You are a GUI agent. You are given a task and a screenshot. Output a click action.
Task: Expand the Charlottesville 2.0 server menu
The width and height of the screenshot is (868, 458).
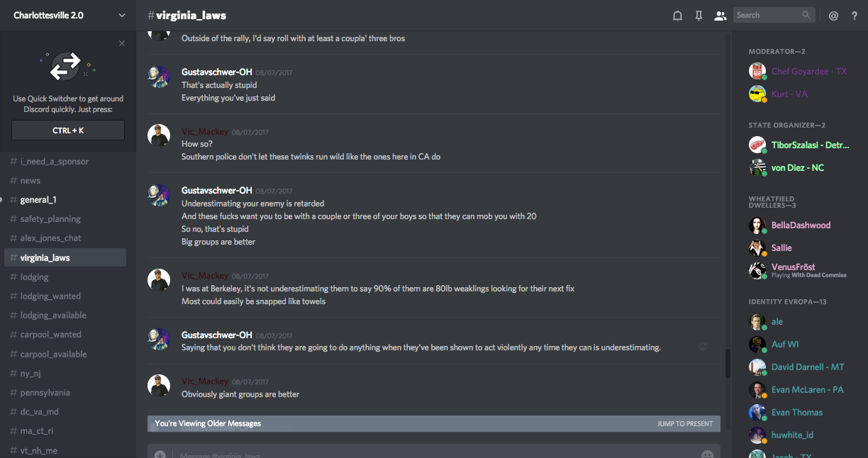[x=122, y=16]
